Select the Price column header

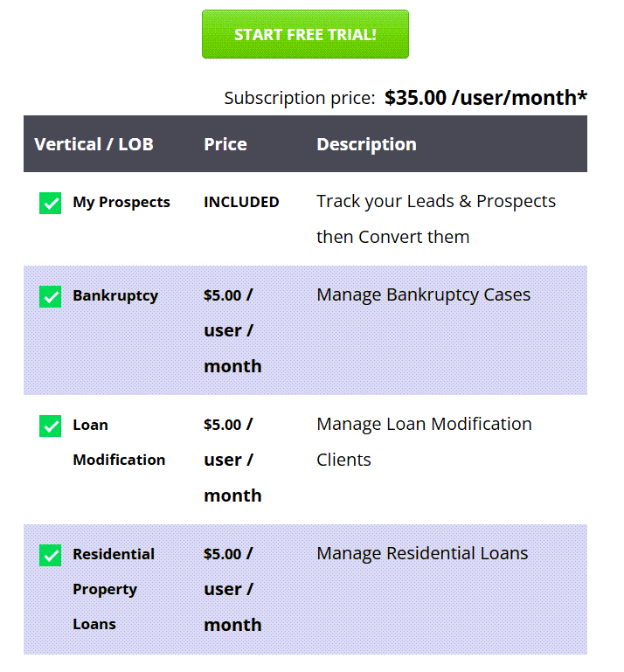[225, 144]
